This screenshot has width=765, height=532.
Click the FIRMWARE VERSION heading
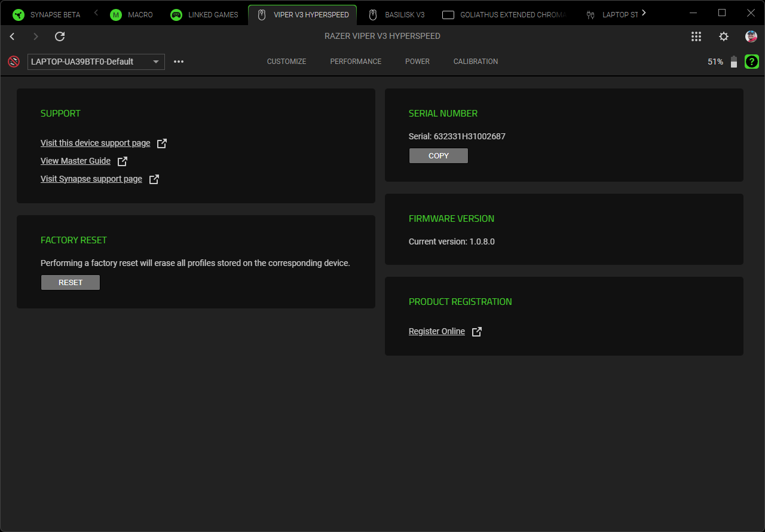click(x=452, y=219)
